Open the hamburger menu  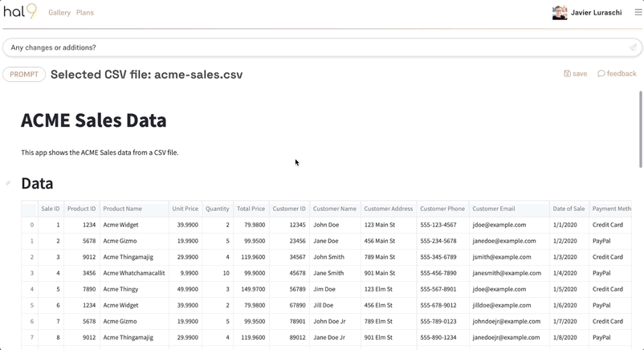638,12
